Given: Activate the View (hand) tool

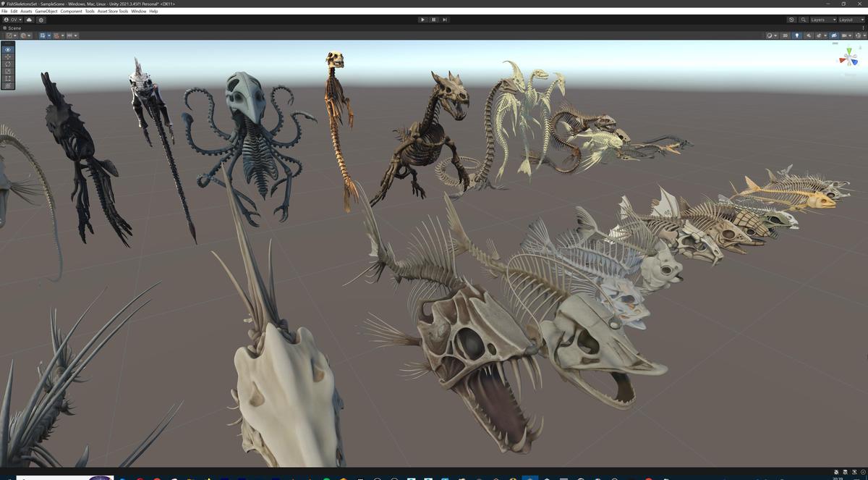Looking at the screenshot, I should (7, 49).
